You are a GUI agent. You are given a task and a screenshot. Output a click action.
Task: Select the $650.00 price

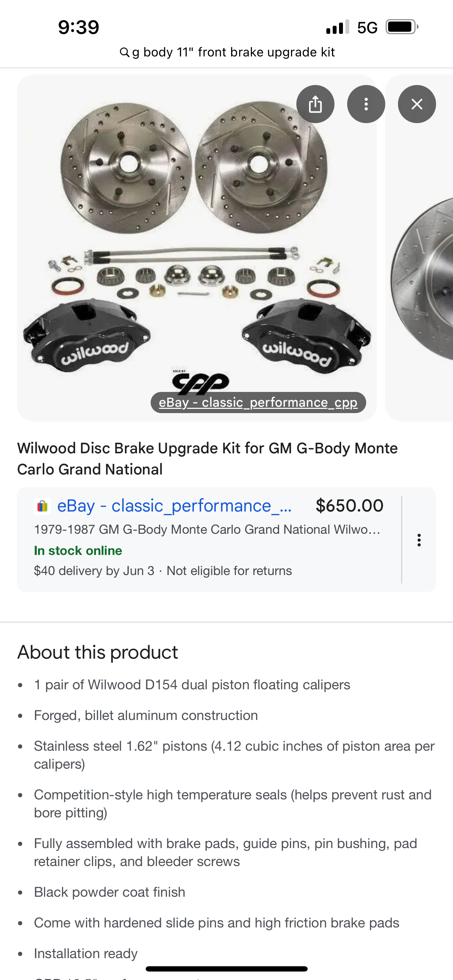coord(350,506)
